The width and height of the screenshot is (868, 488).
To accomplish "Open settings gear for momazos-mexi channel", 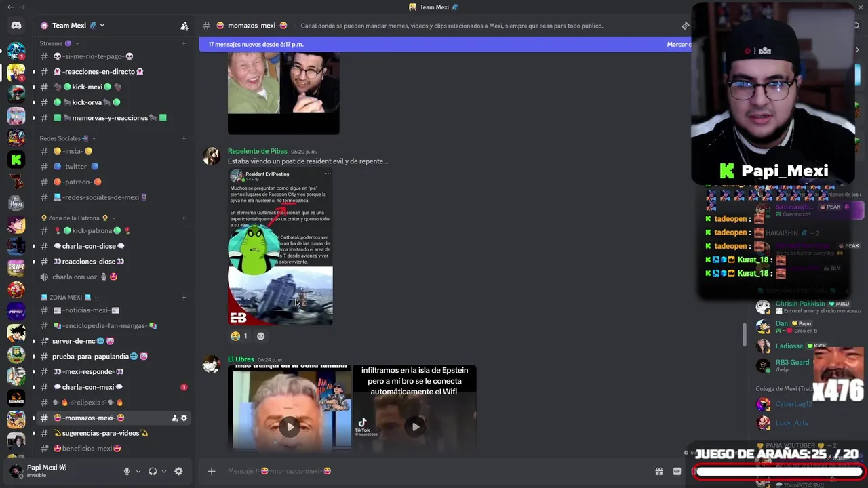I will pyautogui.click(x=184, y=418).
